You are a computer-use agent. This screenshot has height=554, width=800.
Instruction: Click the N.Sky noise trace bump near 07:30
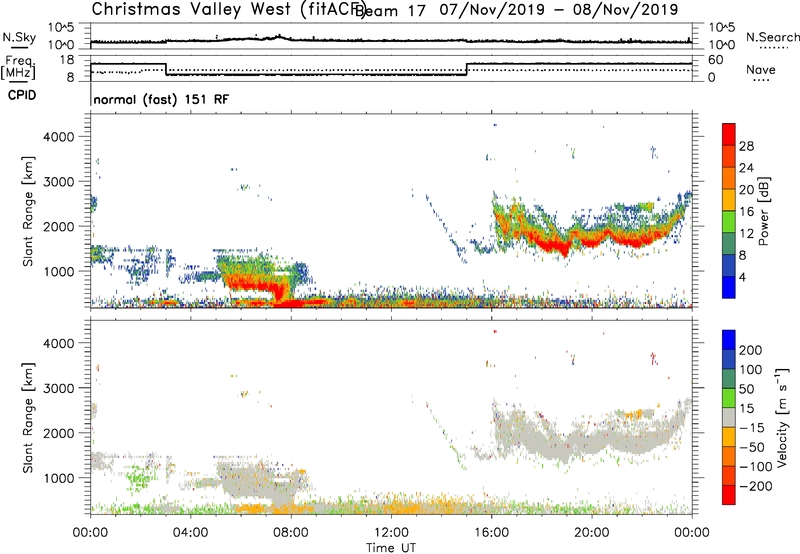tap(279, 37)
